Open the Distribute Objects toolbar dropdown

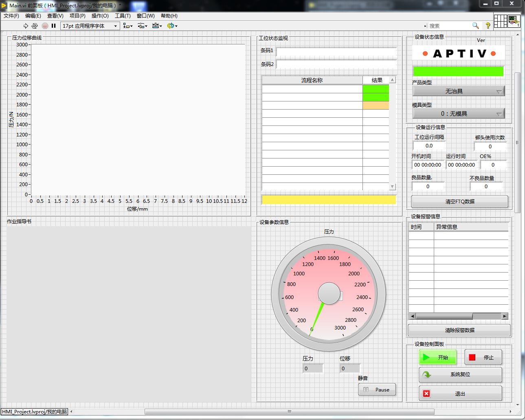[143, 26]
